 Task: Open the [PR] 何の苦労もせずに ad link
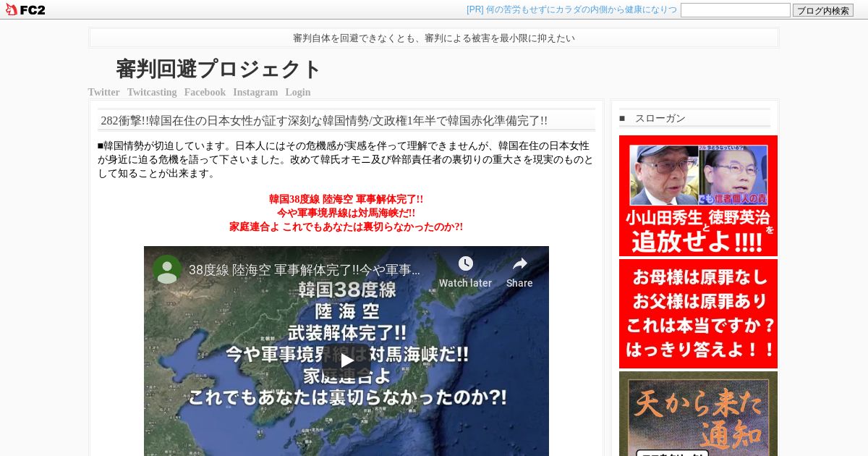[x=571, y=9]
